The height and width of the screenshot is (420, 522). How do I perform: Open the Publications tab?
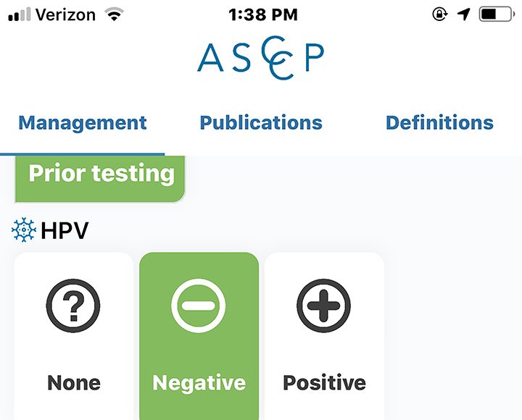(261, 122)
